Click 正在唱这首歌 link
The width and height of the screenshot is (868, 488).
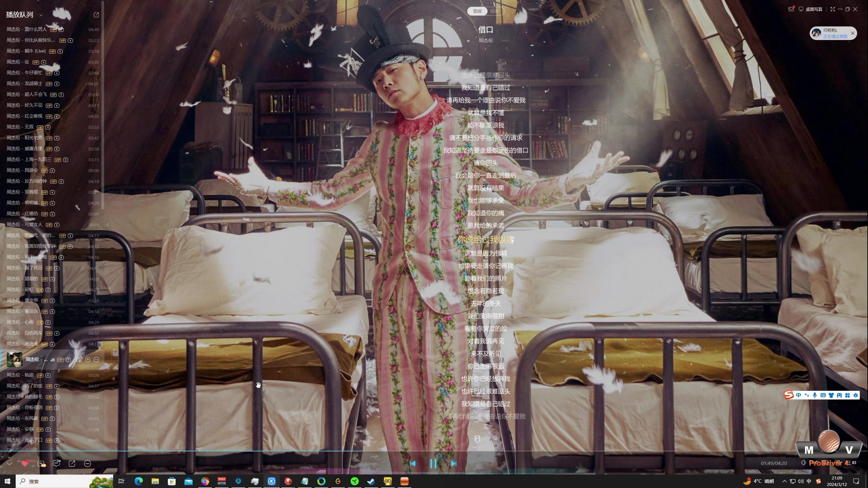[835, 36]
